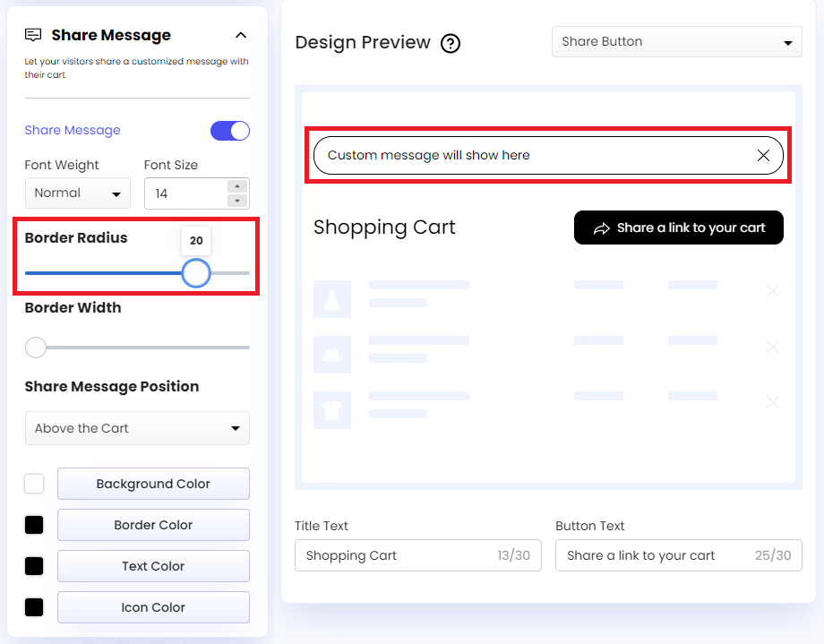Disable the Share Message toggle switch
The height and width of the screenshot is (644, 824).
point(230,131)
